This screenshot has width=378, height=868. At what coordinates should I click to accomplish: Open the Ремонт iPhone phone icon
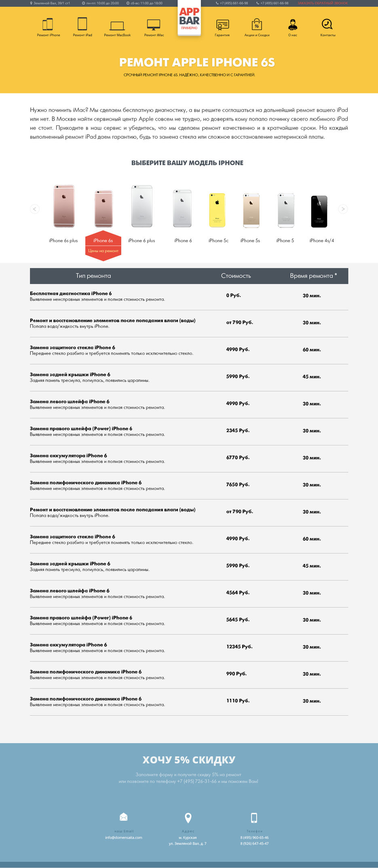48,24
